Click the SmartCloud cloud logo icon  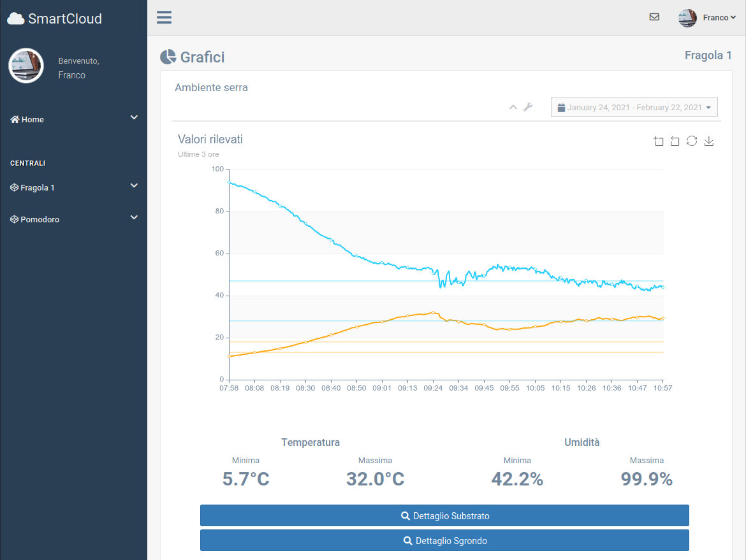pyautogui.click(x=16, y=18)
